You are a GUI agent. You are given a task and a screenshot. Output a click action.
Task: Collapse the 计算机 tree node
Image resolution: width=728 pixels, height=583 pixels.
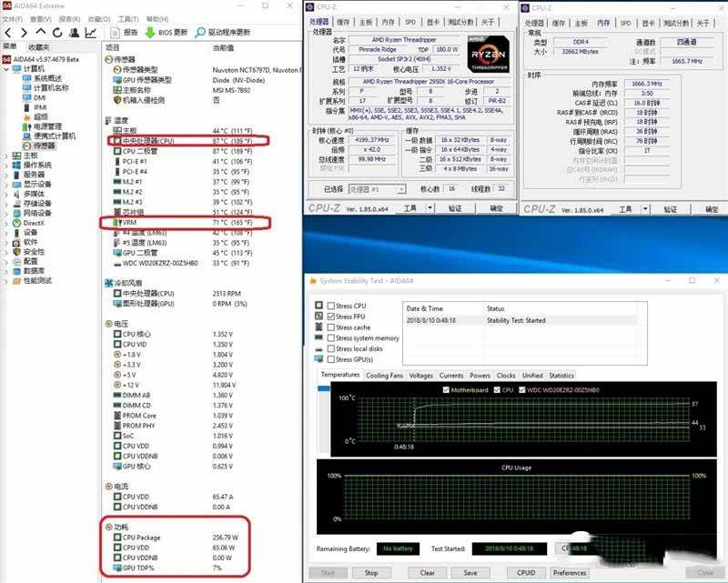pos(7,68)
